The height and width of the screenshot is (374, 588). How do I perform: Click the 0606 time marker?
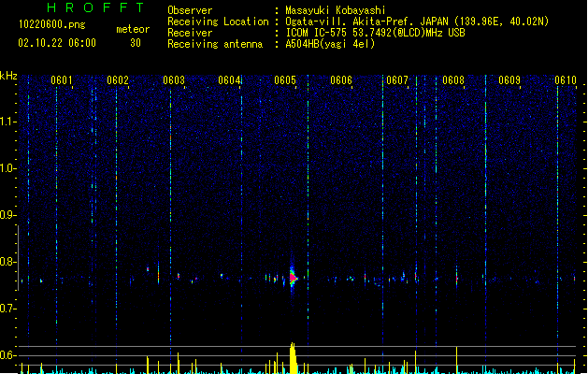(x=341, y=80)
